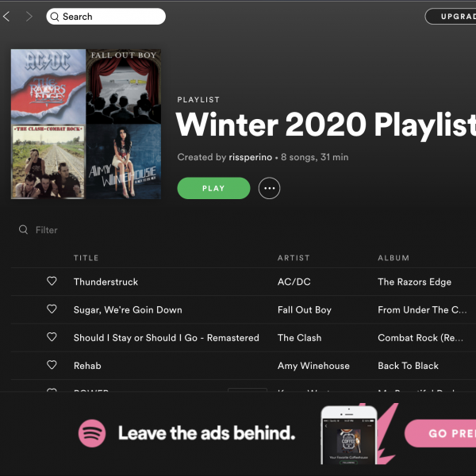Click the pink Go Premium ad button

(x=440, y=433)
